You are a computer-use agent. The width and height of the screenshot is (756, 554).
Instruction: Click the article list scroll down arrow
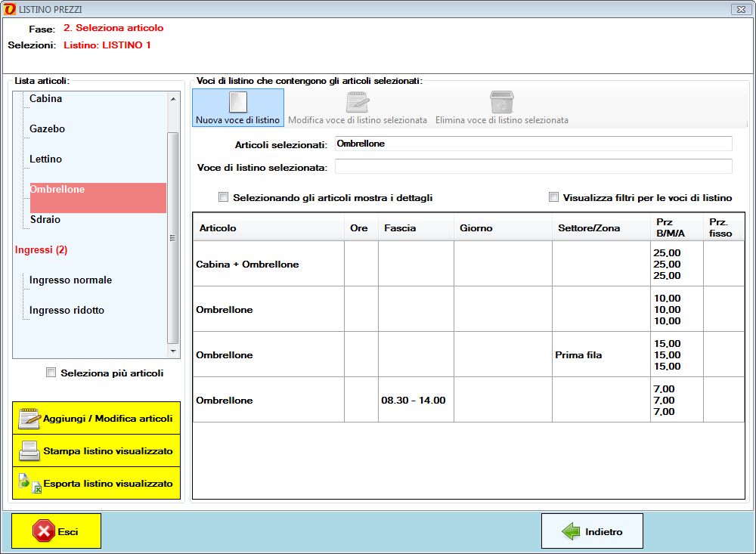(173, 351)
